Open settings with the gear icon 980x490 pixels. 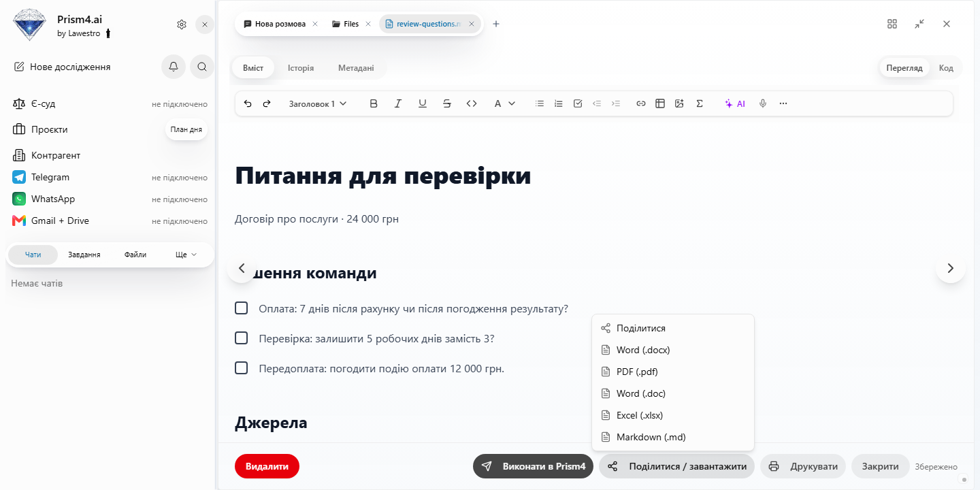click(x=182, y=24)
